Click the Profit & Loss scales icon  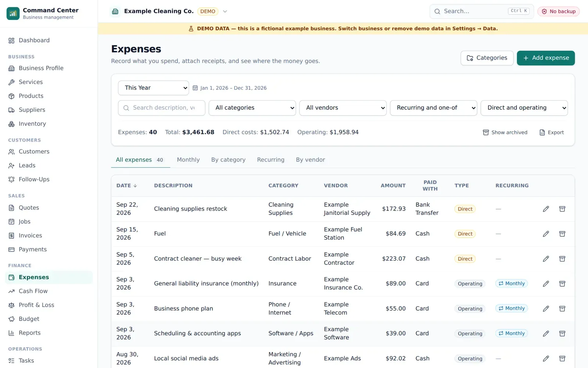pos(11,305)
